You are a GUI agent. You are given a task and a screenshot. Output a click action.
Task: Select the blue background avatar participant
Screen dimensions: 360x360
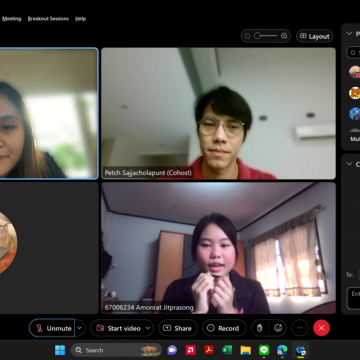coord(355,114)
